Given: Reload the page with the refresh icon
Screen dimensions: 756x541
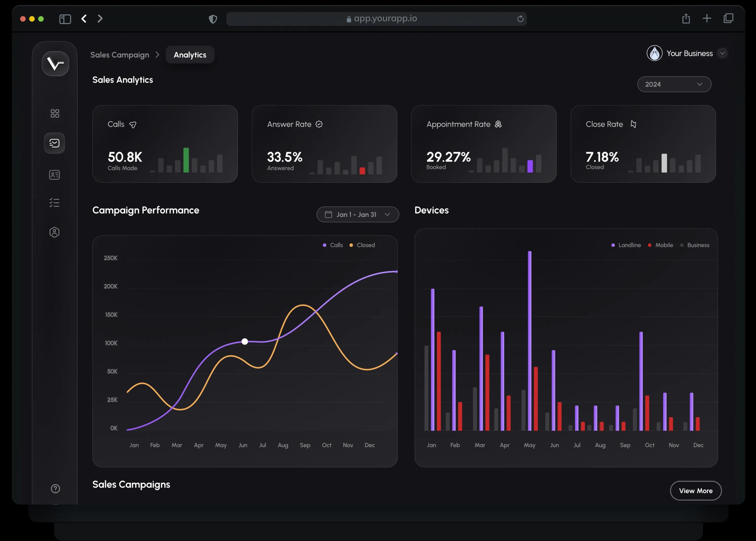Looking at the screenshot, I should point(520,19).
